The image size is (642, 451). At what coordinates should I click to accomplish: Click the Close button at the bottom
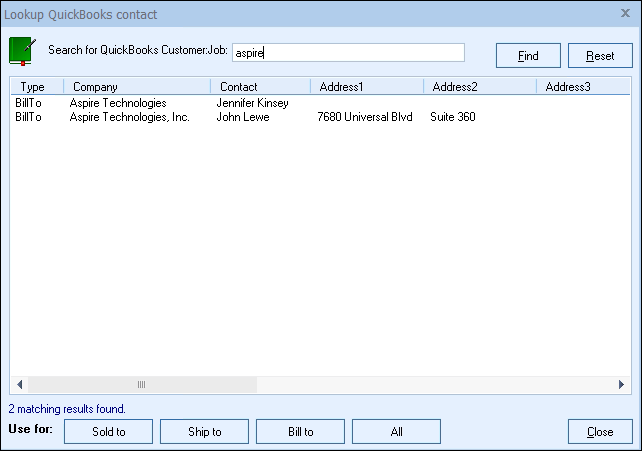tap(600, 432)
